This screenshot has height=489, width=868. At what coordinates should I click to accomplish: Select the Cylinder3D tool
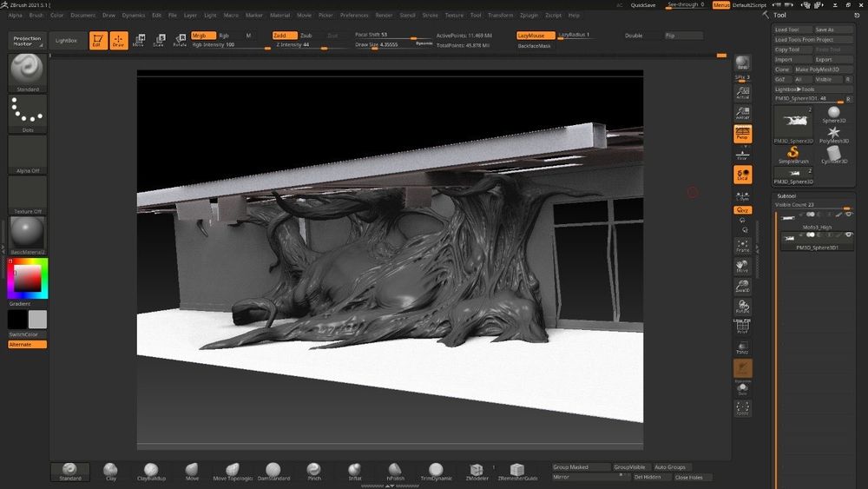click(833, 155)
